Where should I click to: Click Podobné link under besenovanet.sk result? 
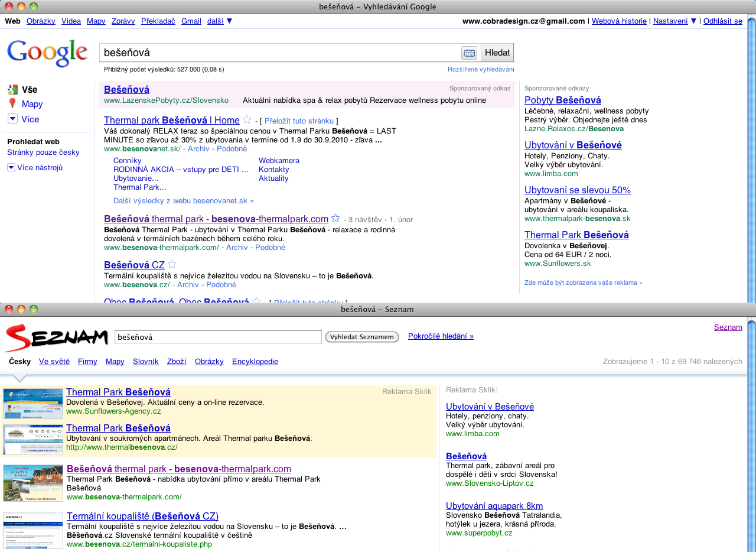232,148
